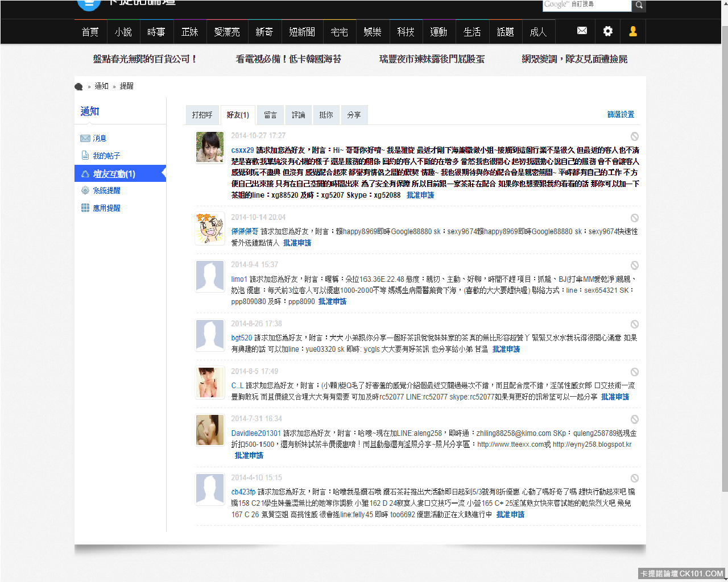The width and height of the screenshot is (728, 582).
Task: Switch to the 評論 tab
Action: coord(298,115)
